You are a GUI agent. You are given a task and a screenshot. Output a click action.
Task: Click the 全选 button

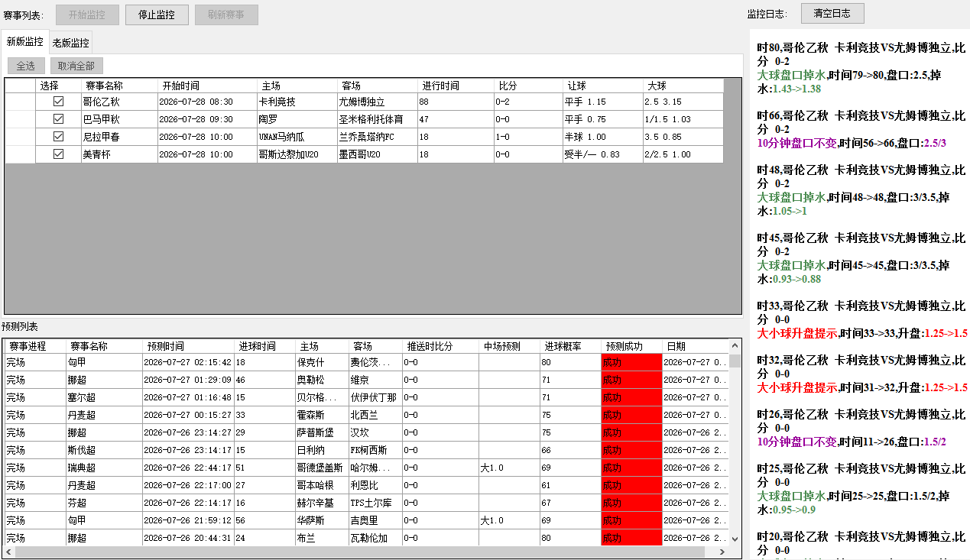[27, 66]
